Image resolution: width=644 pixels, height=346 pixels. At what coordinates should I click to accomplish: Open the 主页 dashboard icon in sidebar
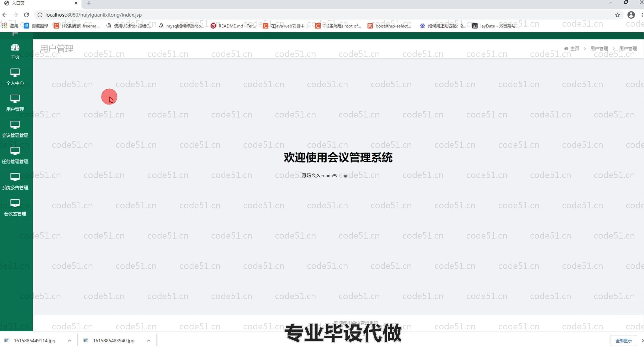pyautogui.click(x=15, y=47)
